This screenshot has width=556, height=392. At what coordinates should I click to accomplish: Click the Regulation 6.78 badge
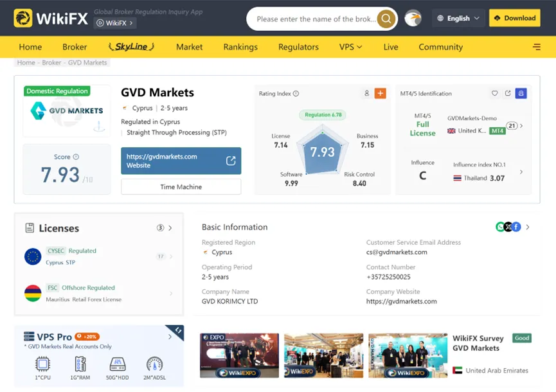pos(323,115)
